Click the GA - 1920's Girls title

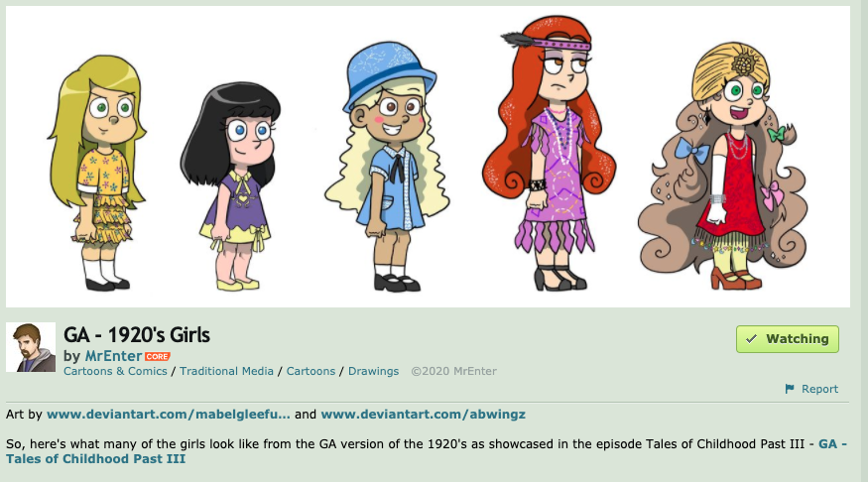coord(137,335)
